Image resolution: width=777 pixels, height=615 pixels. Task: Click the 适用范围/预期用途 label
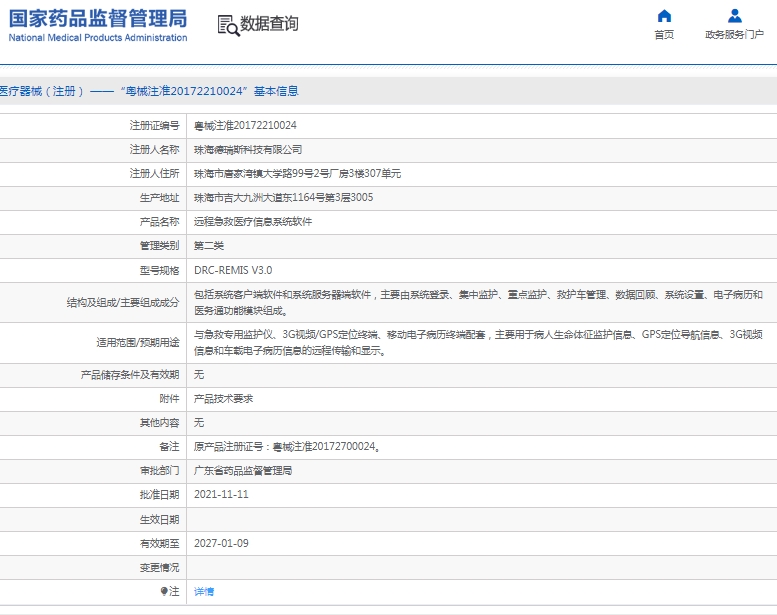coord(138,342)
